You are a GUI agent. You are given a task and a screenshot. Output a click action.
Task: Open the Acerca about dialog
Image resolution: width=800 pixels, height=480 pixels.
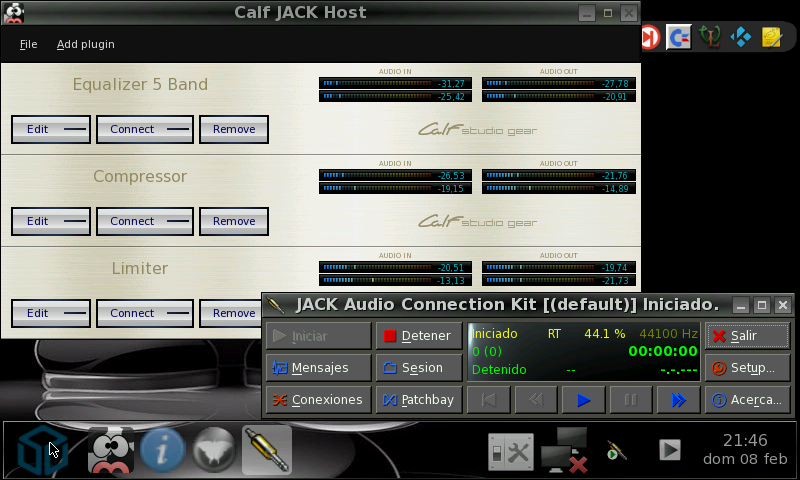coord(747,399)
